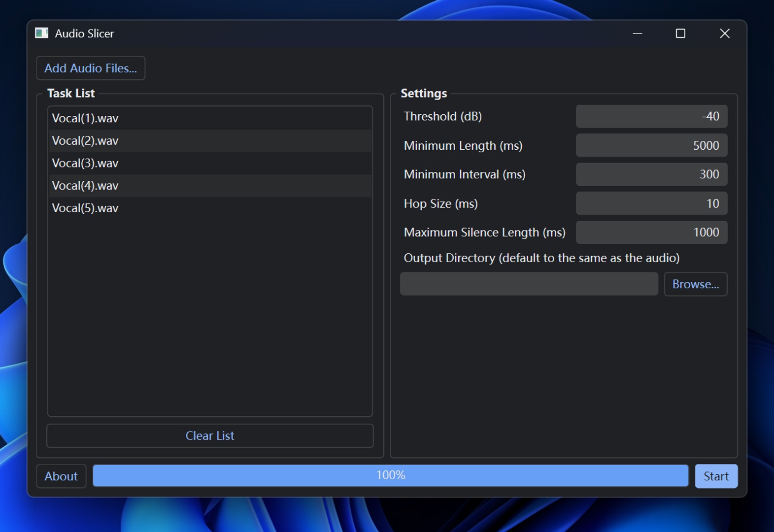774x532 pixels.
Task: Select Vocal(1).wav in Task List
Action: click(210, 118)
